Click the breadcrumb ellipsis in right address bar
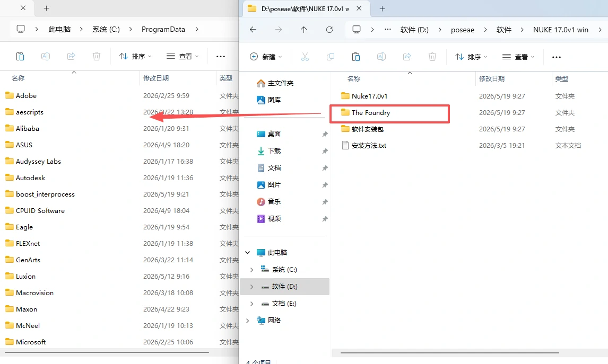The width and height of the screenshot is (608, 364). [387, 30]
